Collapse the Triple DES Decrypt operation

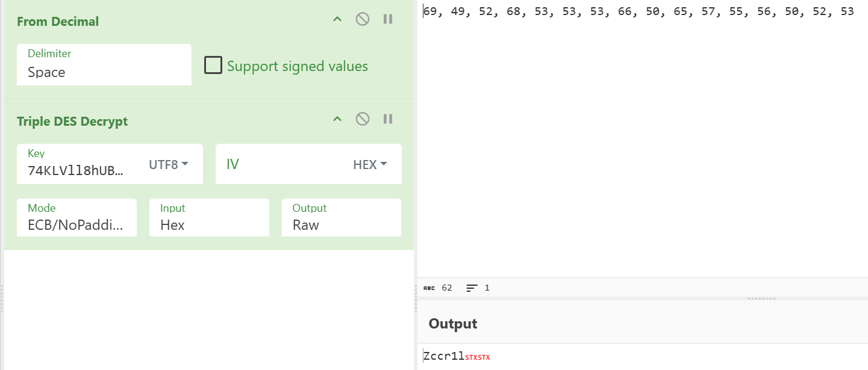[337, 119]
